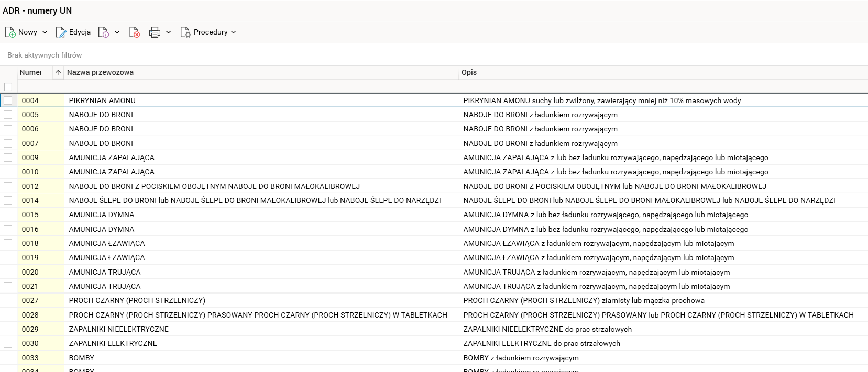Screen dimensions: 868x372
Task: Click 'NABOJE DO BRONI' name in row 0005
Action: click(x=101, y=115)
